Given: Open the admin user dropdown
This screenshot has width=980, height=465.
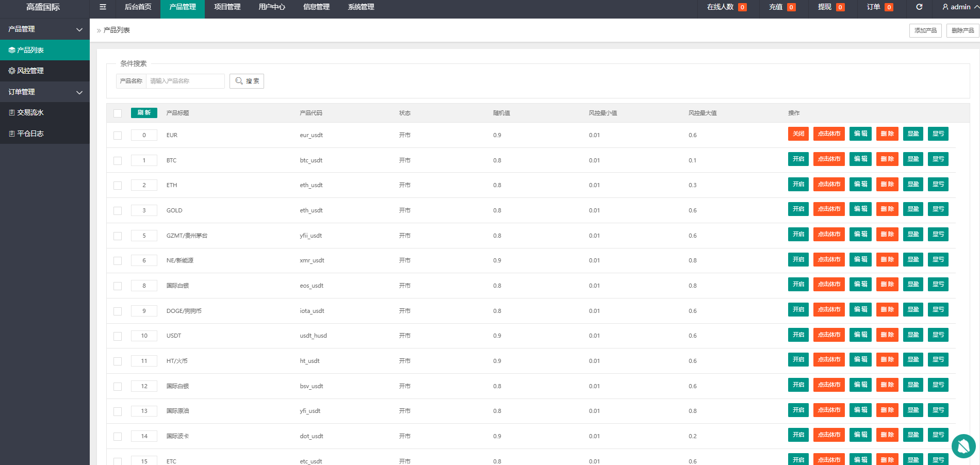Looking at the screenshot, I should tap(959, 7).
